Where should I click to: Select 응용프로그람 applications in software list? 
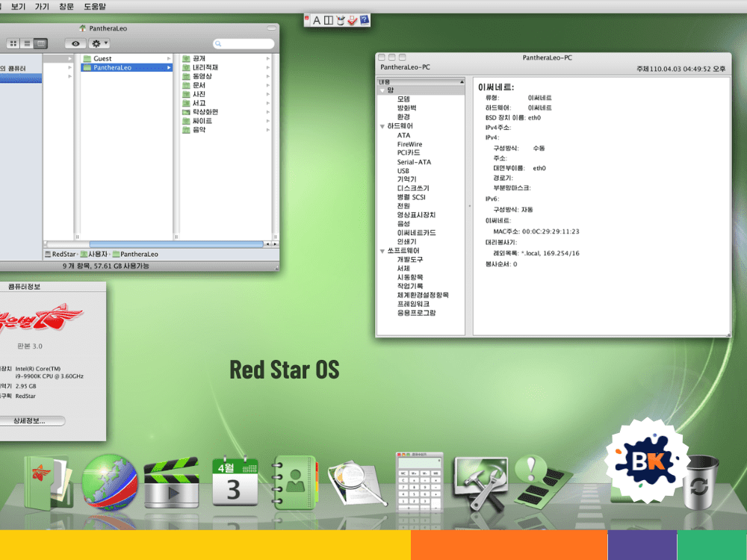[416, 313]
